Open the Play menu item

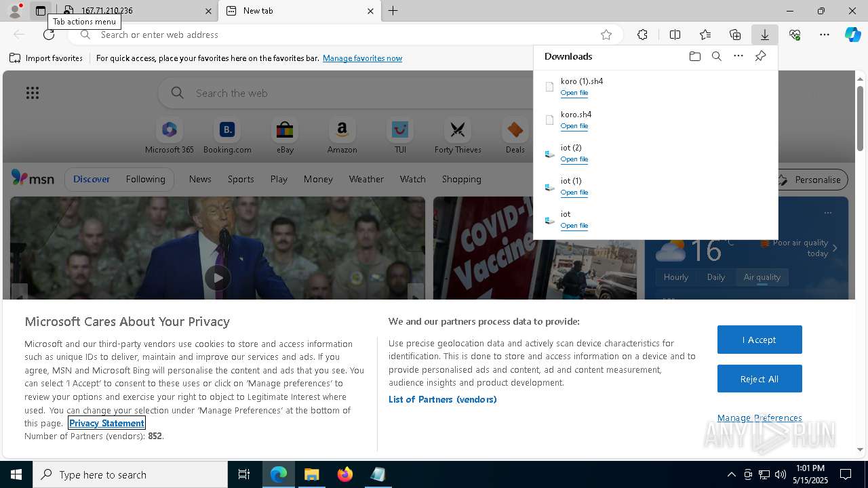click(279, 179)
